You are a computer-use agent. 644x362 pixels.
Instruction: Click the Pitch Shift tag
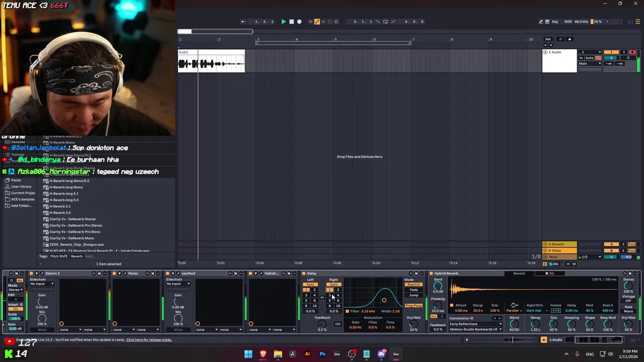tap(59, 256)
